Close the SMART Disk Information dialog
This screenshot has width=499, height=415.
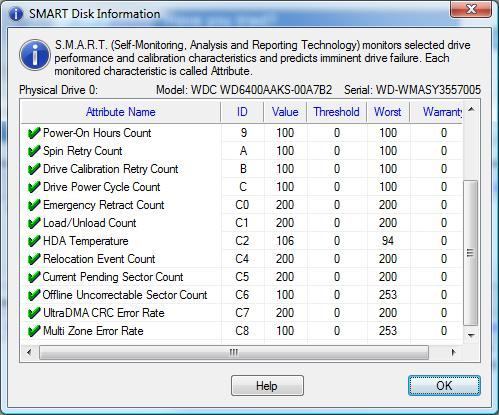[x=471, y=9]
